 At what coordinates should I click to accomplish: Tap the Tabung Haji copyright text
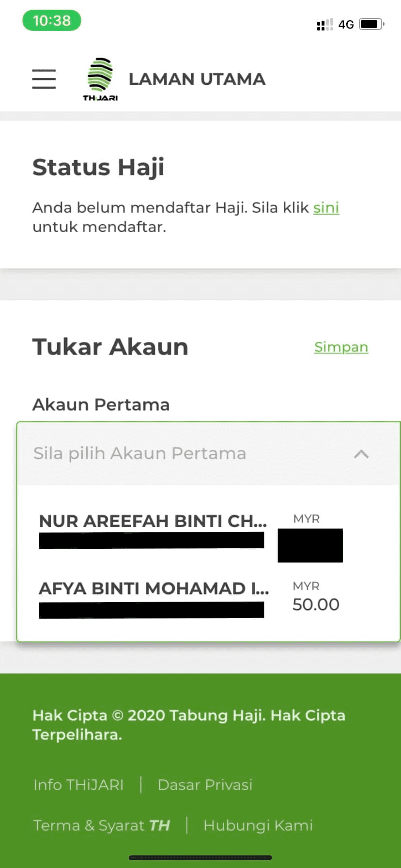pyautogui.click(x=189, y=725)
